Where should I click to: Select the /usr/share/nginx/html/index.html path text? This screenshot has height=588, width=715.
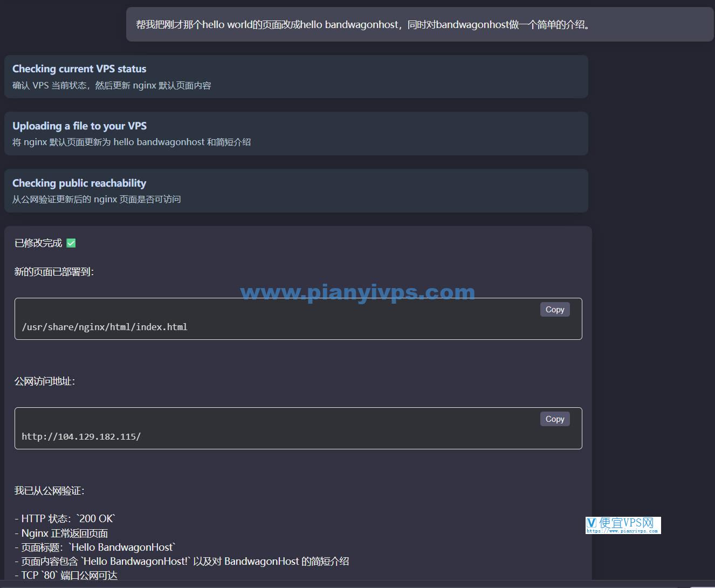click(x=105, y=327)
